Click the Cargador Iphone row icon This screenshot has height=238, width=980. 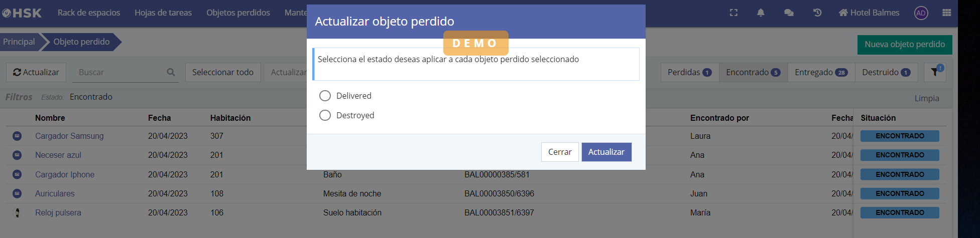pyautogui.click(x=17, y=174)
